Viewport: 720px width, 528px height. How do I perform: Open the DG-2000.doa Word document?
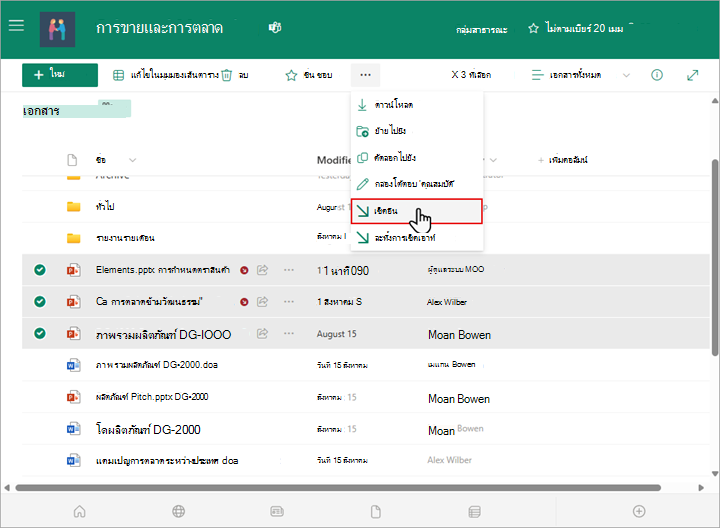157,365
